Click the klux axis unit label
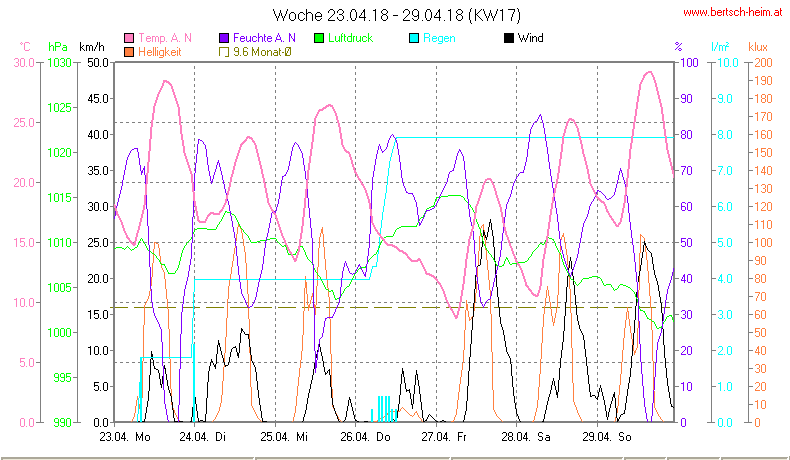The width and height of the screenshot is (790, 460). coord(758,47)
